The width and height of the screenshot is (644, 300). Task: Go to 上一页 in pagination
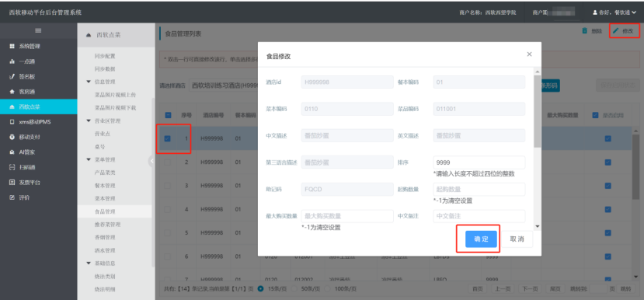coord(503,289)
